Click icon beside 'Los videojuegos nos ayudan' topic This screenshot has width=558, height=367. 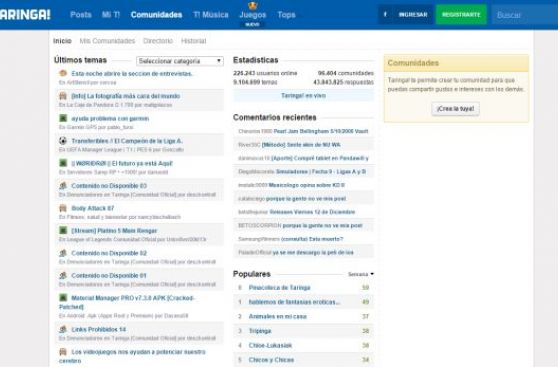click(63, 351)
